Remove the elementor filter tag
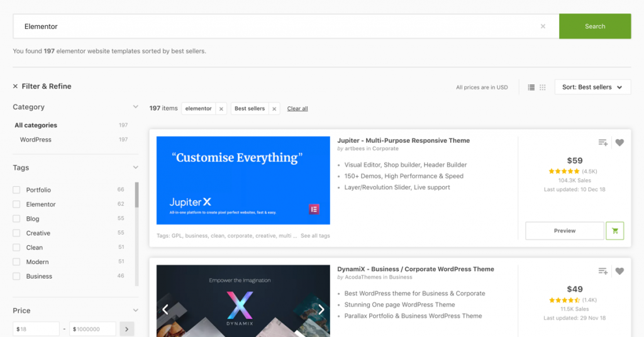 click(x=221, y=109)
